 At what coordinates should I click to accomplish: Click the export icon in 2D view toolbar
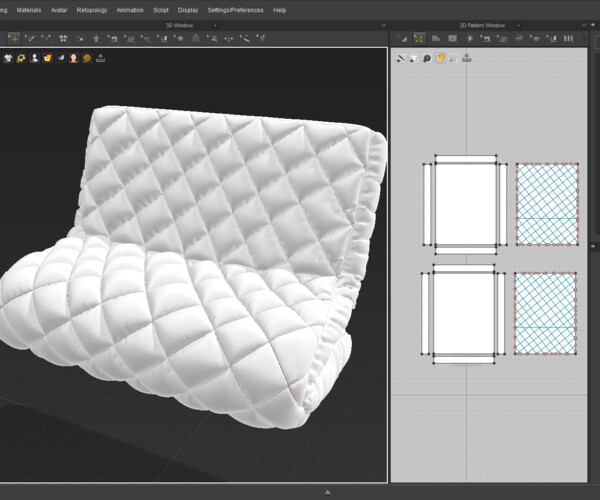[x=467, y=58]
